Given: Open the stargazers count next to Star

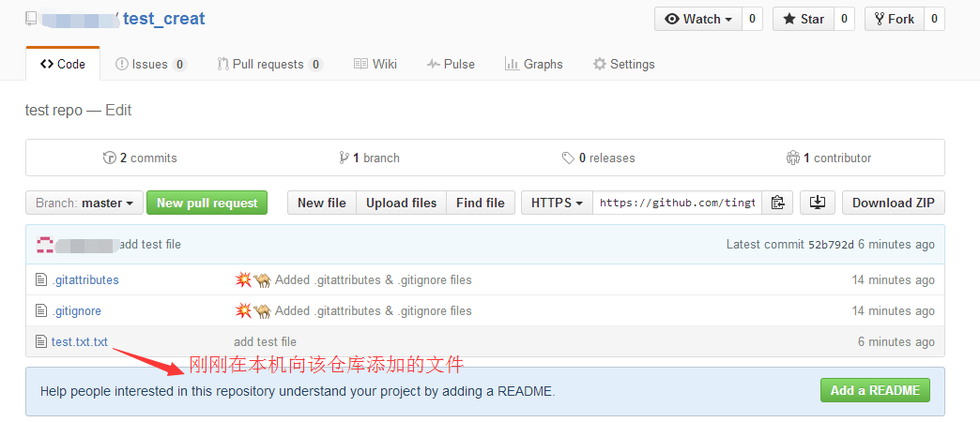Looking at the screenshot, I should (844, 19).
